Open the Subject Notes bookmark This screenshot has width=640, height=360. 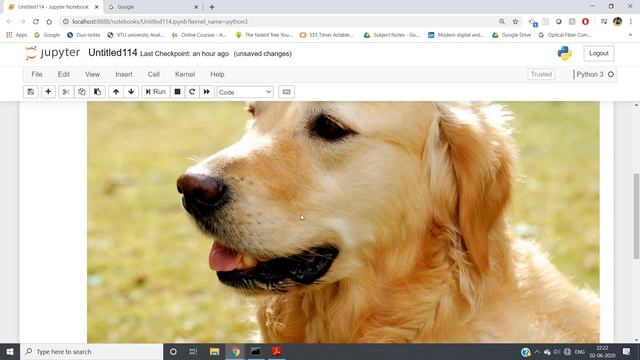click(391, 35)
